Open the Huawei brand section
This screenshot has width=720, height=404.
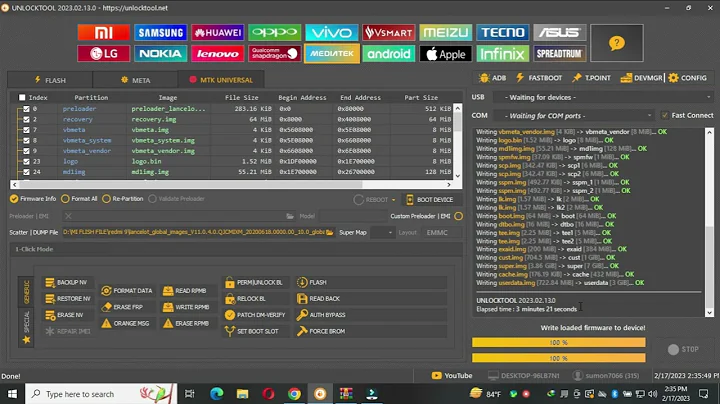pos(218,33)
